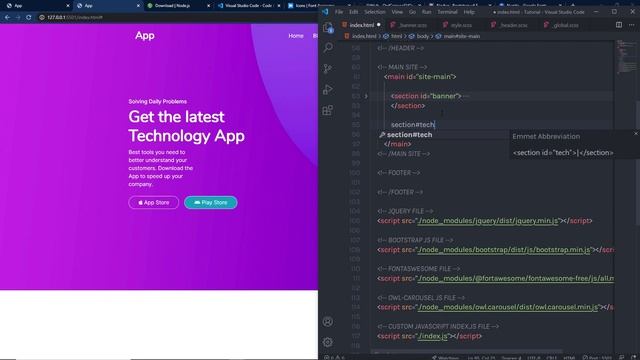The width and height of the screenshot is (640, 360).
Task: Close the Emmet Abbreviation details popup
Action: click(x=636, y=133)
